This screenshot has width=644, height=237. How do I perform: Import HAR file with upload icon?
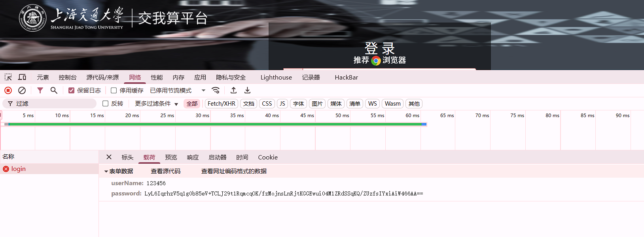(x=233, y=91)
